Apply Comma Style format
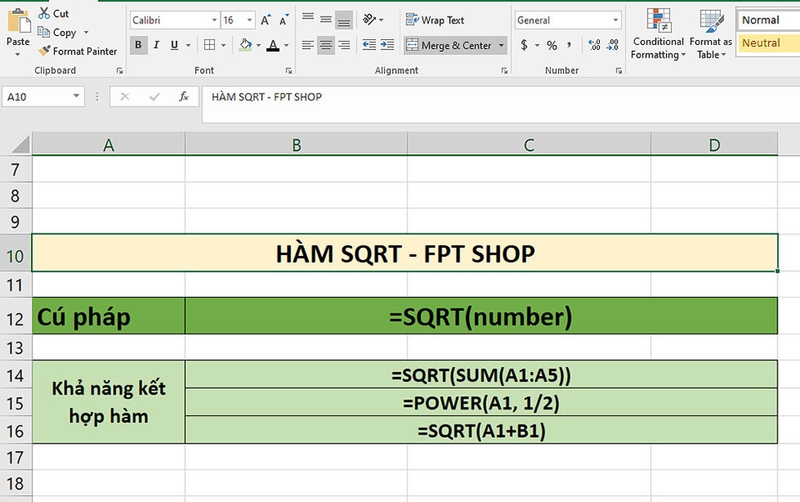Viewport: 800px width, 502px height. pos(569,45)
